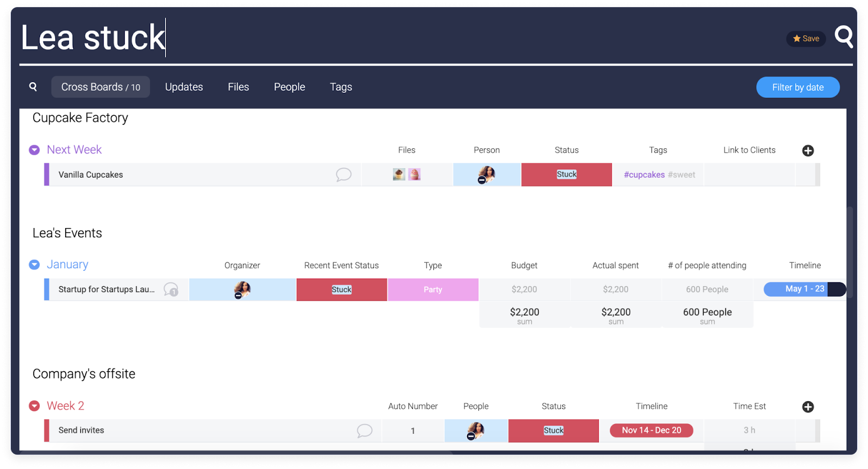Image resolution: width=868 pixels, height=469 pixels.
Task: Open the Vanilla Cupcakes conversation bubble
Action: [x=343, y=175]
